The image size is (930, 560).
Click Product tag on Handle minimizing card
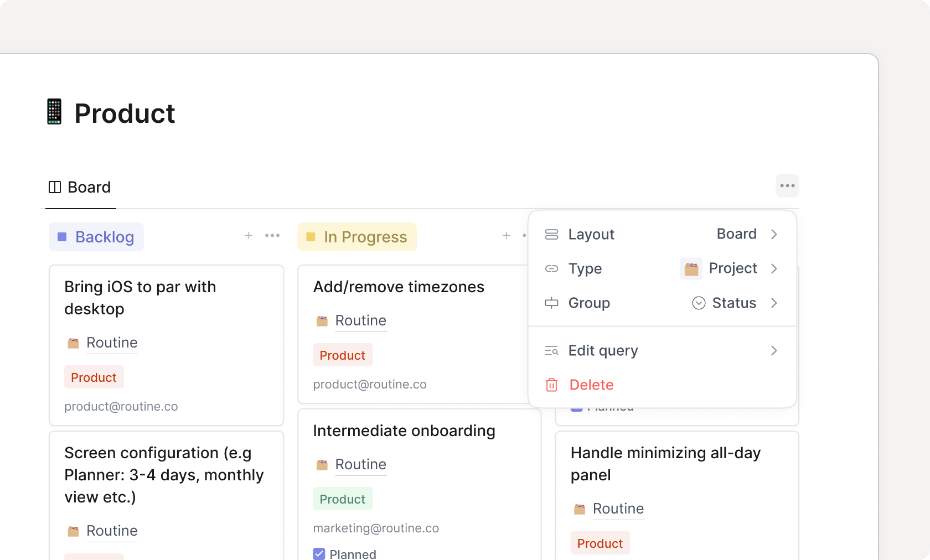pyautogui.click(x=600, y=543)
